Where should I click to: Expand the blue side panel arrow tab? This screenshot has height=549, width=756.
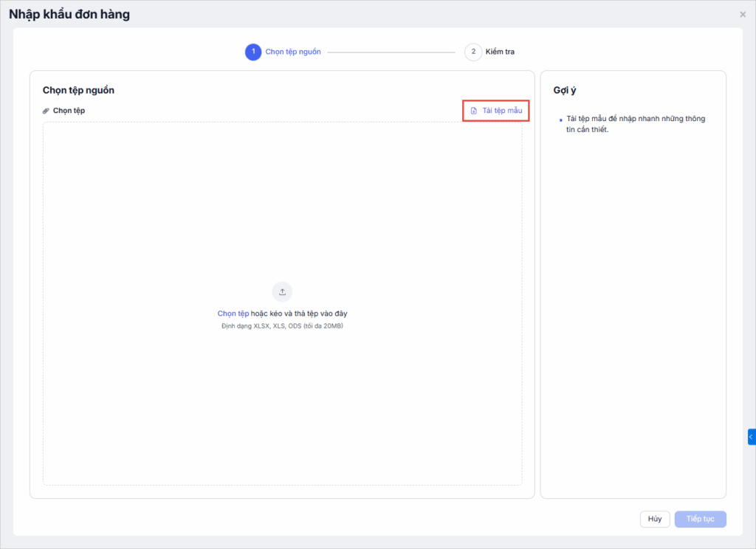click(x=751, y=437)
